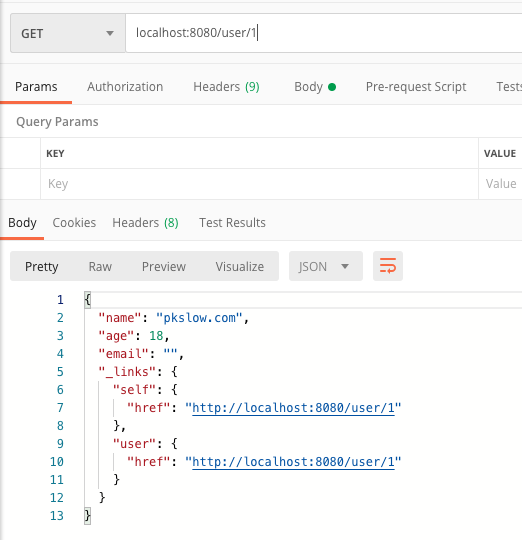Open the GET method dropdown
Viewport: 522px width, 540px height.
[x=68, y=33]
